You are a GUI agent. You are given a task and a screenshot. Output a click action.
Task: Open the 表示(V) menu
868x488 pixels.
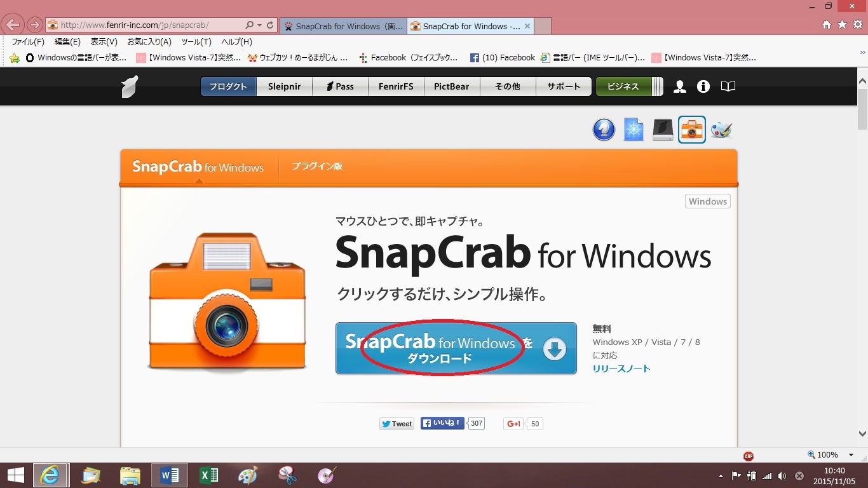(104, 42)
